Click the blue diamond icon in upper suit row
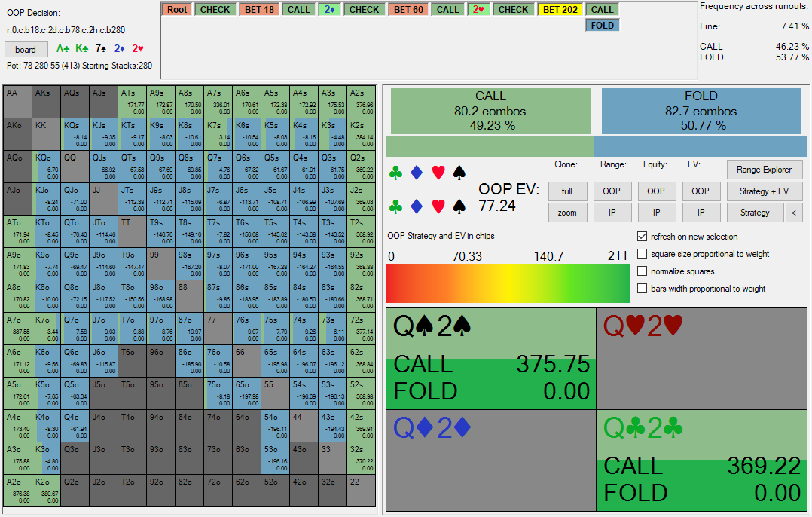 pyautogui.click(x=417, y=173)
